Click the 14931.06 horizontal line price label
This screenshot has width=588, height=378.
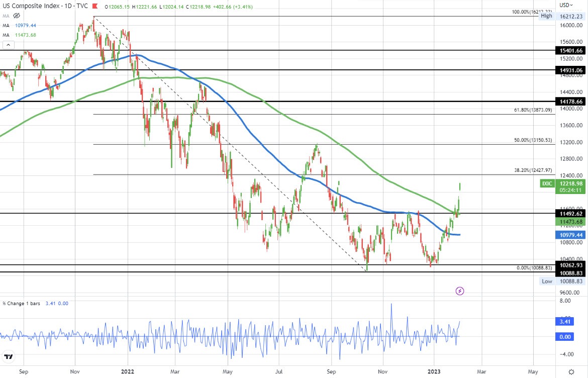pos(571,70)
